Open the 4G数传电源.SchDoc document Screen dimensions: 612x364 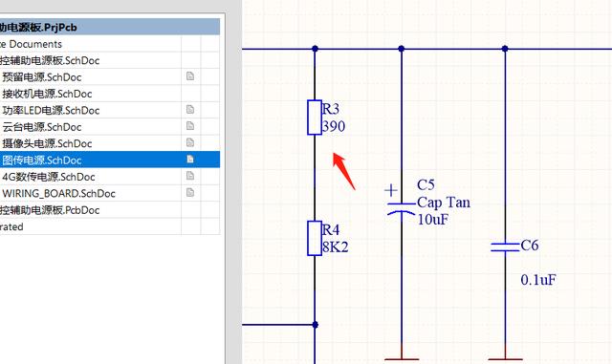click(x=49, y=177)
